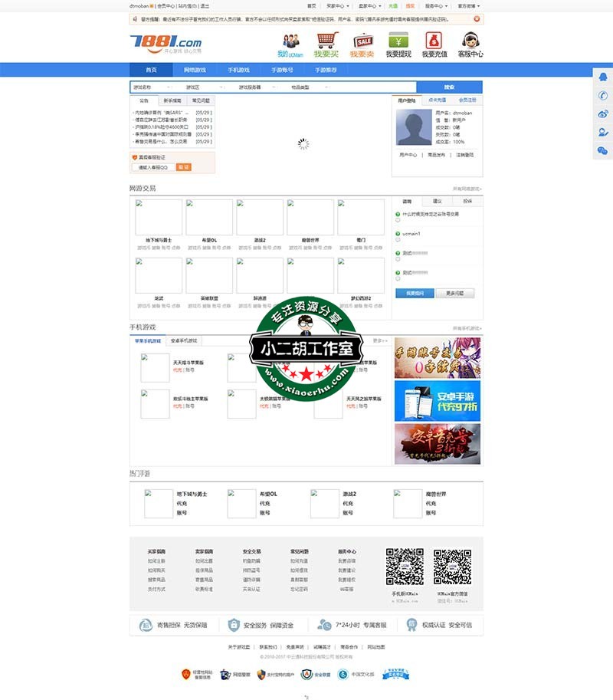This screenshot has width=613, height=700.
Task: Click the WeChat icon in right sidebar
Action: (x=603, y=150)
